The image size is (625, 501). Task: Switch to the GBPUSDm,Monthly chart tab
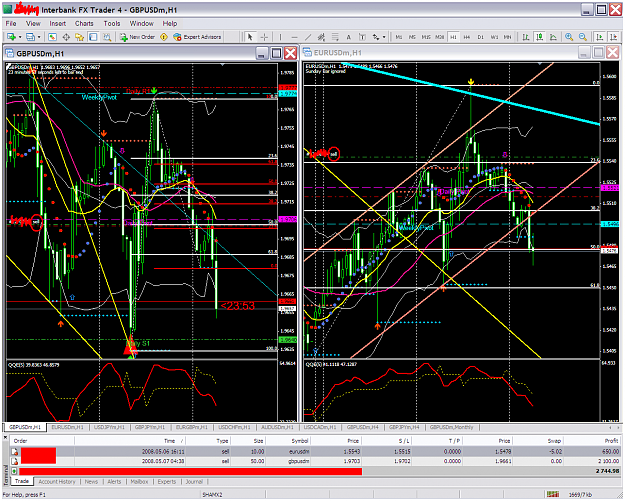coord(452,427)
